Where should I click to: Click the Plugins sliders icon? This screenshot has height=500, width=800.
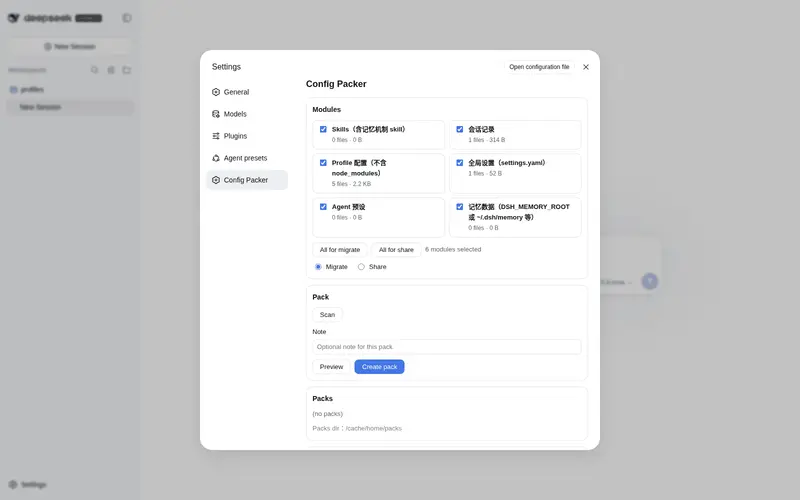[216, 136]
